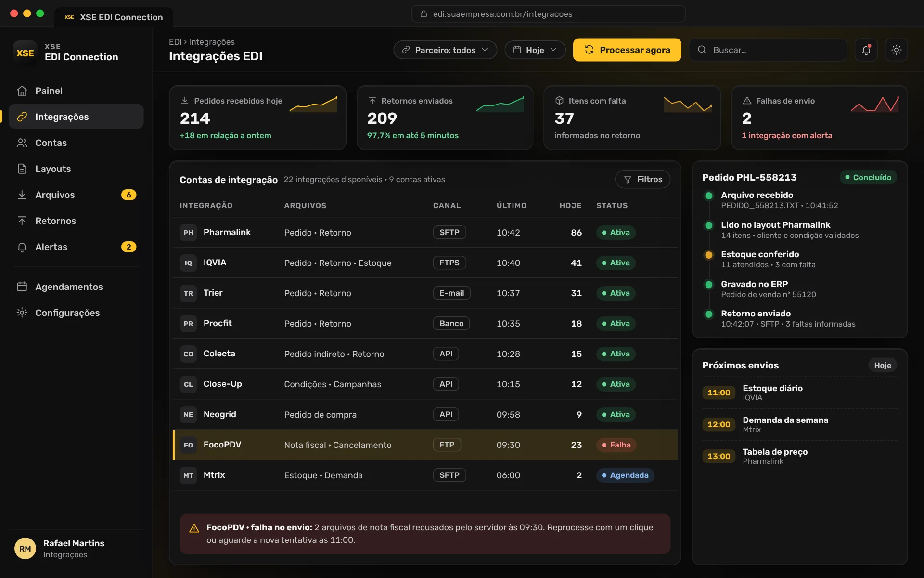Click the Retornos upload icon in sidebar
The image size is (924, 578).
pos(22,221)
